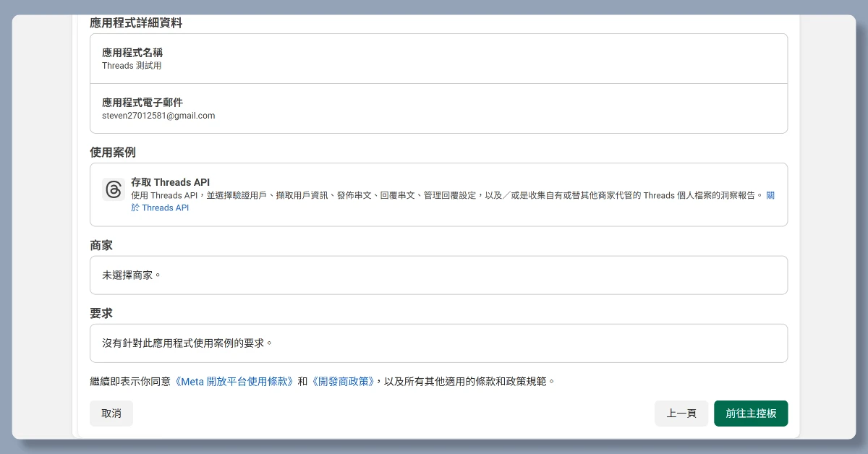Click the 上一頁 back button

pos(681,414)
